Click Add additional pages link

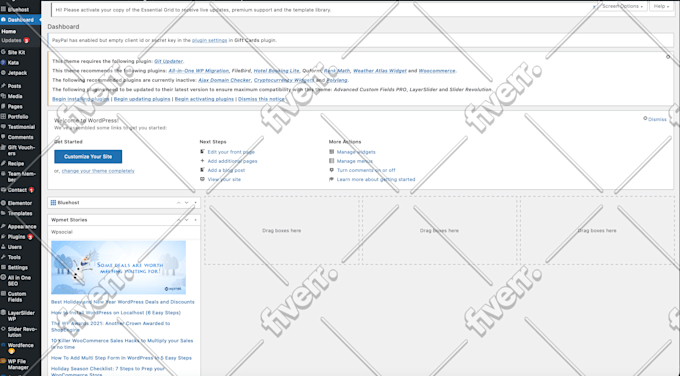tap(232, 161)
